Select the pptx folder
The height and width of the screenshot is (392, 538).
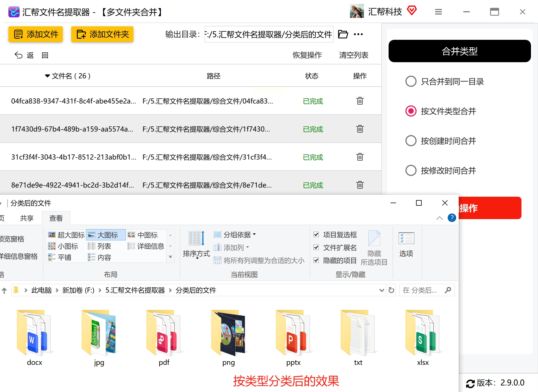293,338
